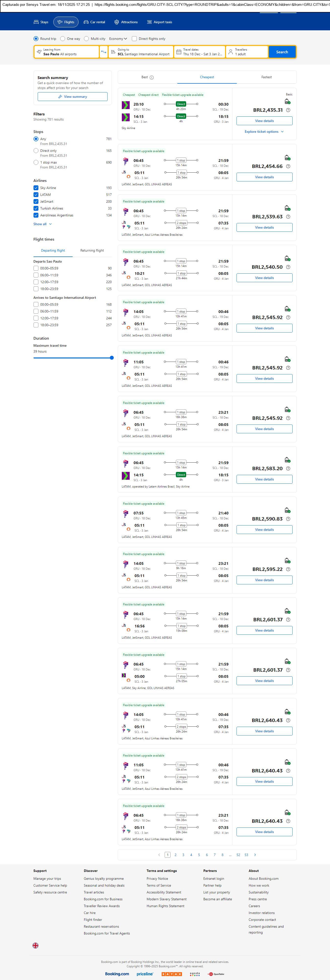
Task: Click the baggage icon above BRL2,454.66
Action: [288, 158]
